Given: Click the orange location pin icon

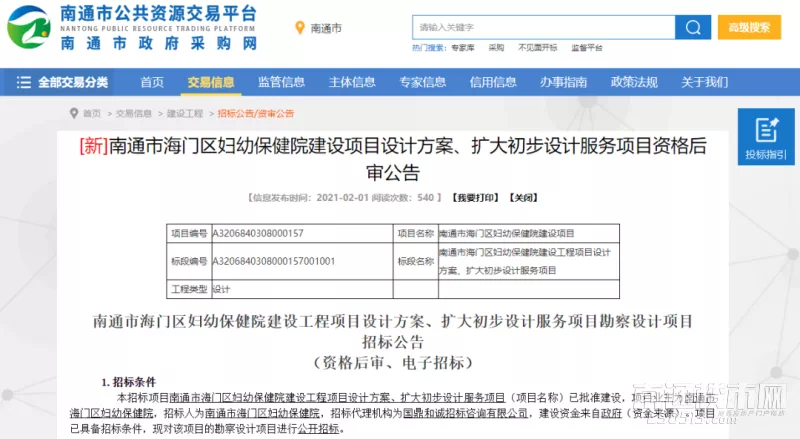Looking at the screenshot, I should point(300,28).
